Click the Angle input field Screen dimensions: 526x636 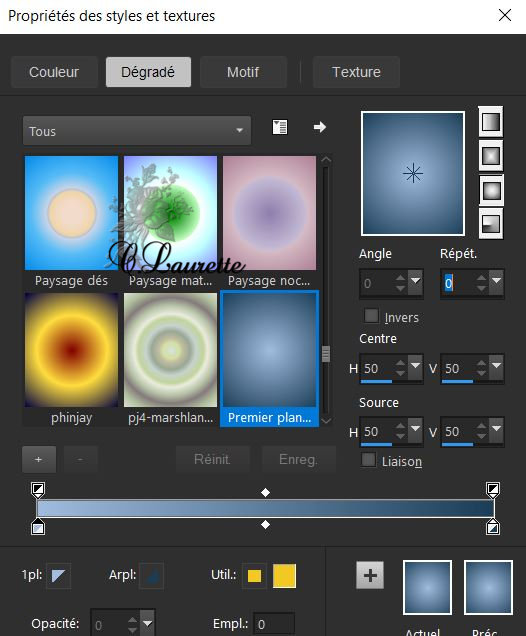377,283
